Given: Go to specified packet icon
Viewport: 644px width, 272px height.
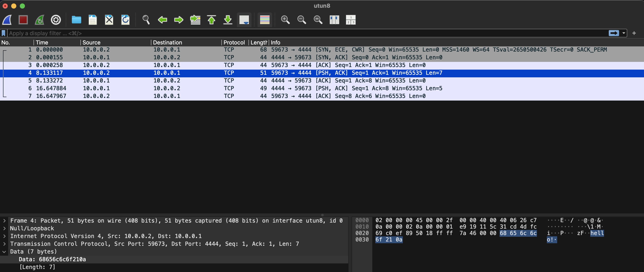Looking at the screenshot, I should point(195,20).
